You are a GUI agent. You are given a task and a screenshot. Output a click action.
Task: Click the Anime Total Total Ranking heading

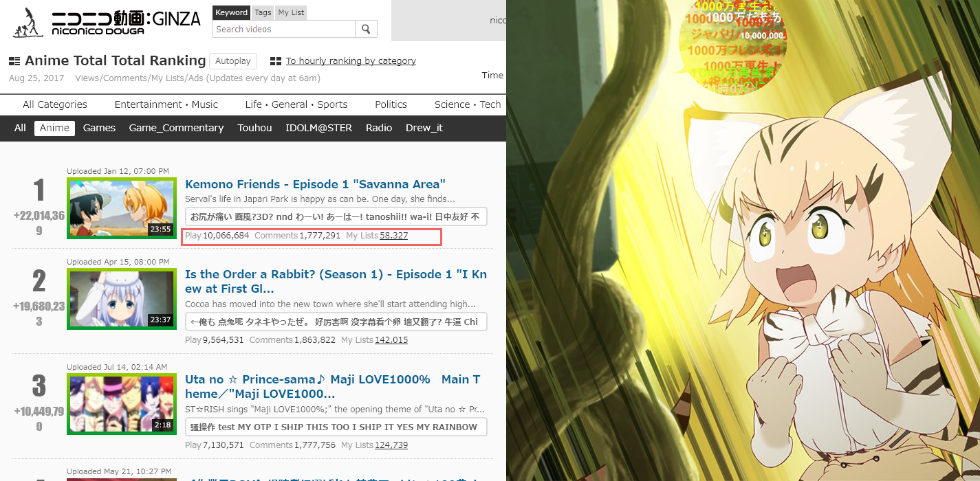[x=115, y=60]
